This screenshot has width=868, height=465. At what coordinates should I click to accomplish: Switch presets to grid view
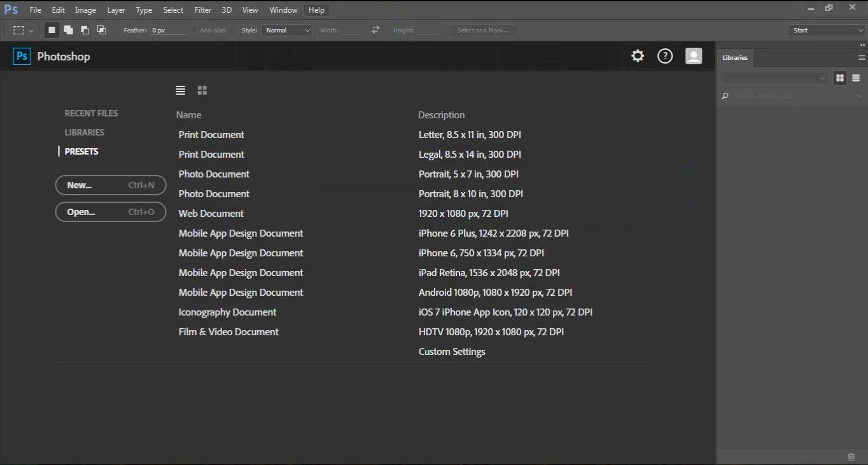(202, 90)
